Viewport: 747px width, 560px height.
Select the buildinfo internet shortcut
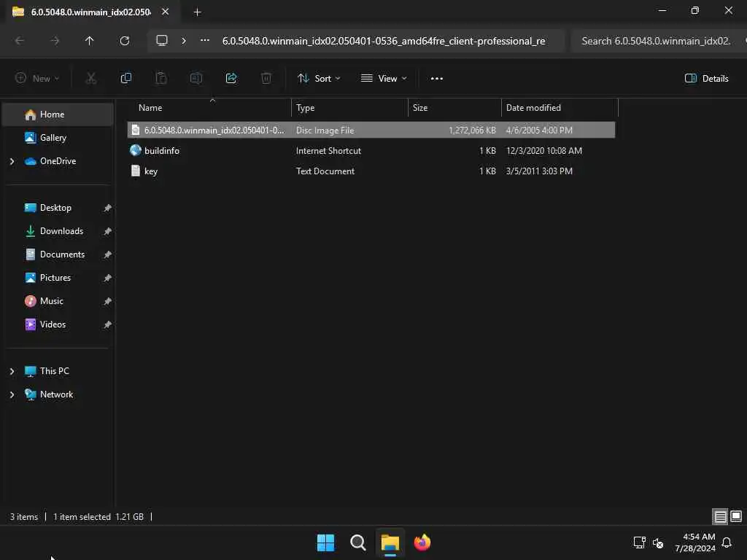click(x=371, y=150)
